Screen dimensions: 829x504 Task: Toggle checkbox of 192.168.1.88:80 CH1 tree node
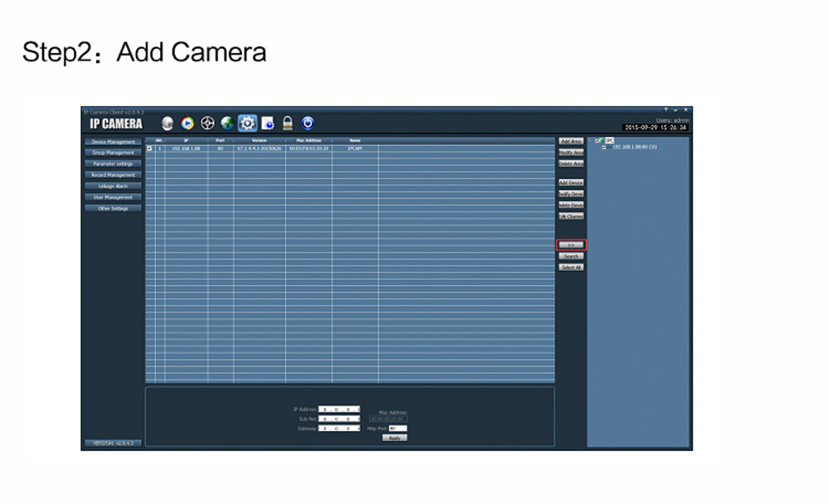(x=604, y=148)
